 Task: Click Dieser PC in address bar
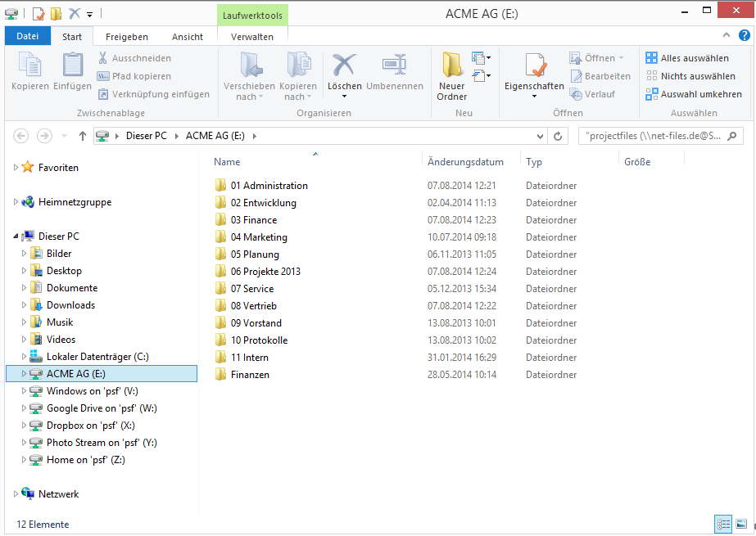coord(147,136)
